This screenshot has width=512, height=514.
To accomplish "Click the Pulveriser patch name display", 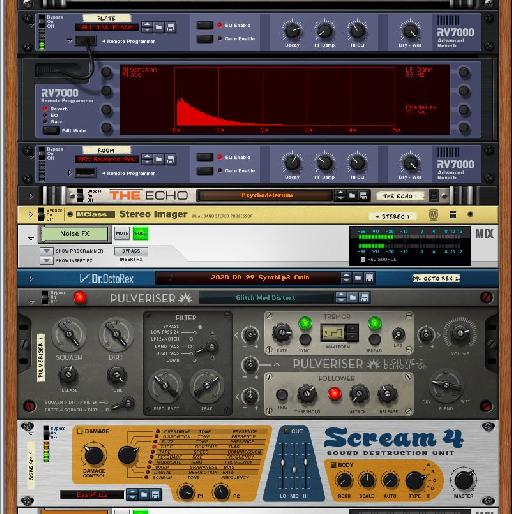I will [266, 297].
